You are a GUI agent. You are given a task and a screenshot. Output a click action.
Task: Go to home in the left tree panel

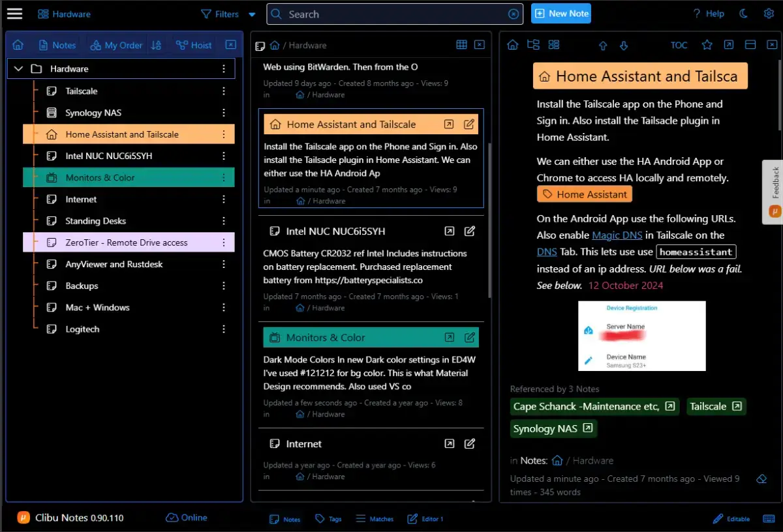(18, 45)
